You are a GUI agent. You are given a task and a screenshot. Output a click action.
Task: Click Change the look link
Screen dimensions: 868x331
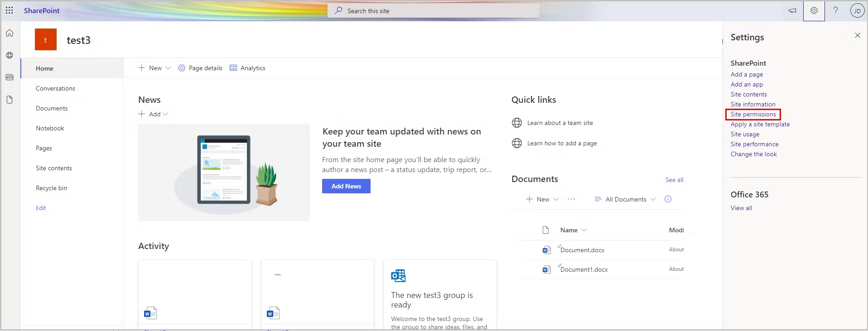pyautogui.click(x=753, y=154)
